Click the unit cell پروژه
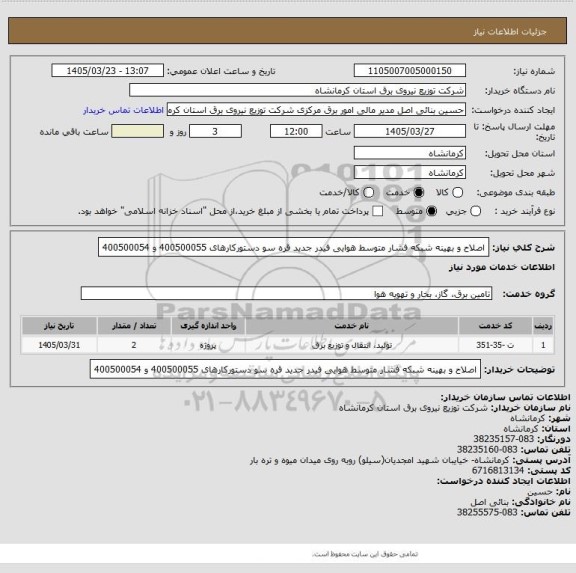576x573 pixels. 208,345
